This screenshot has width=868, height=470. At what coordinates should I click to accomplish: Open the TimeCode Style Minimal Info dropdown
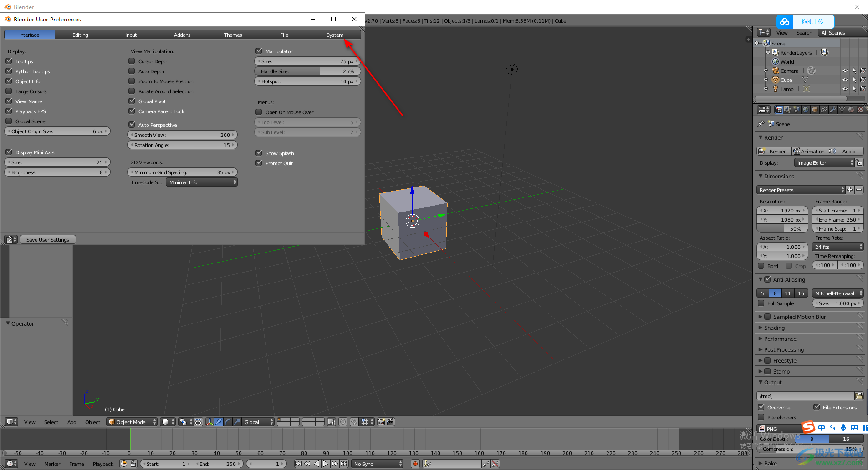coord(202,182)
